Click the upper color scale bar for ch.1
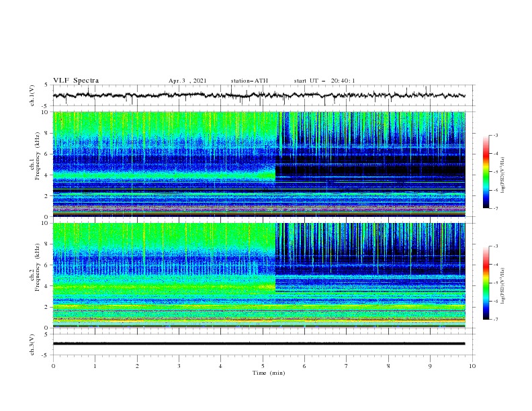 point(486,171)
